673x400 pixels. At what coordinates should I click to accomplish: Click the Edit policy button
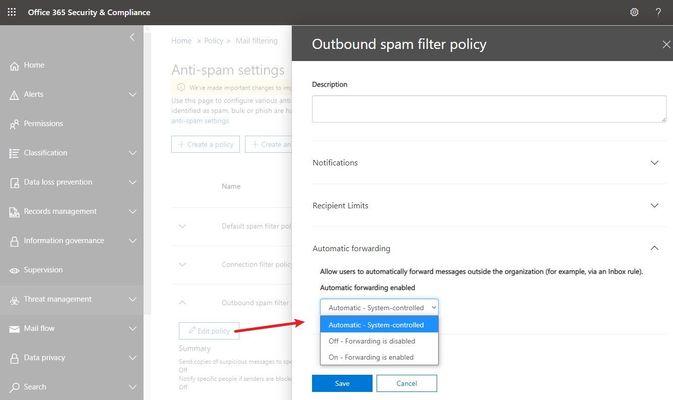[x=209, y=331]
